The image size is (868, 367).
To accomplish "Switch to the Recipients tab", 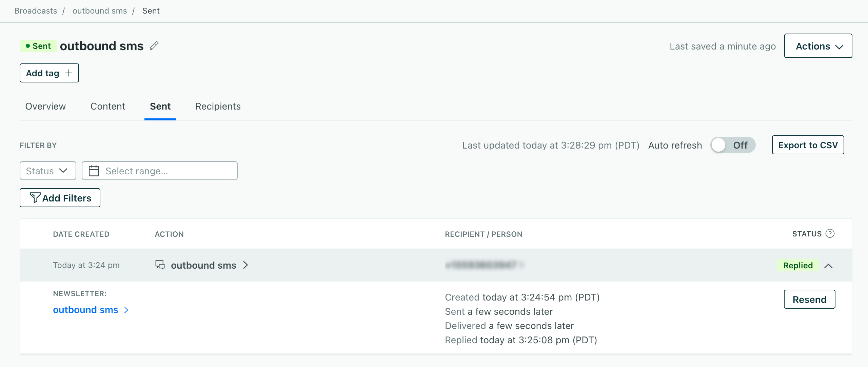I will point(218,107).
